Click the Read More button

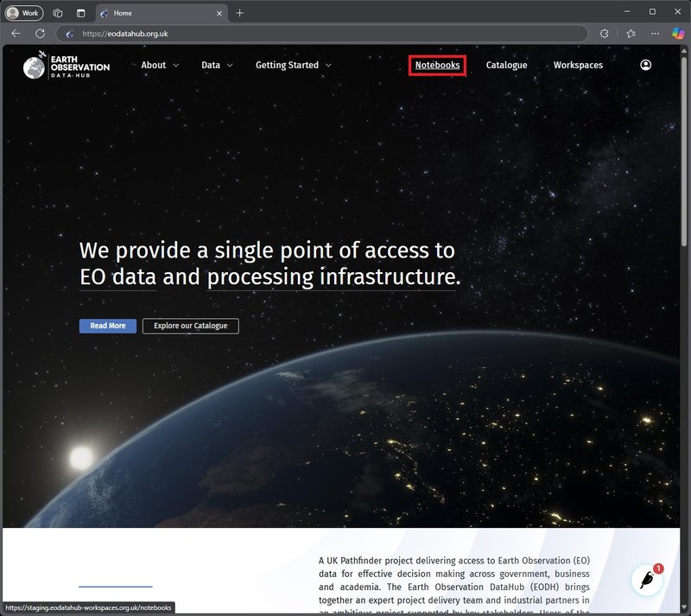(108, 326)
